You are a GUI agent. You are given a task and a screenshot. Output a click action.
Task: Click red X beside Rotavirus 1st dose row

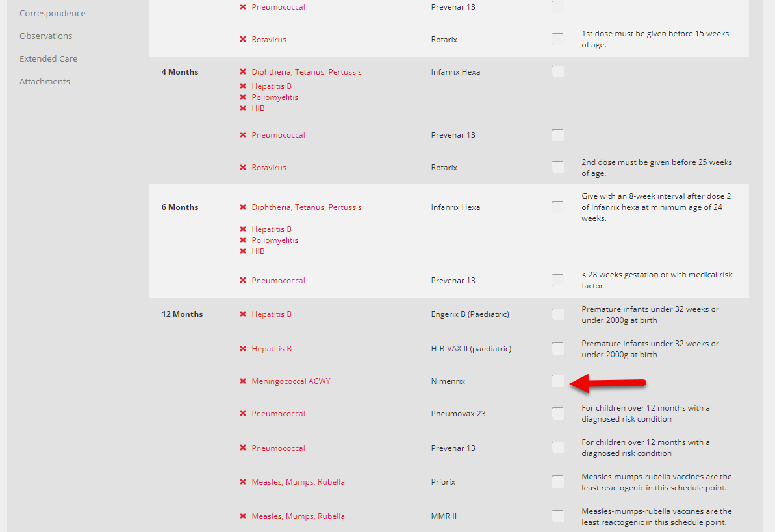point(243,40)
